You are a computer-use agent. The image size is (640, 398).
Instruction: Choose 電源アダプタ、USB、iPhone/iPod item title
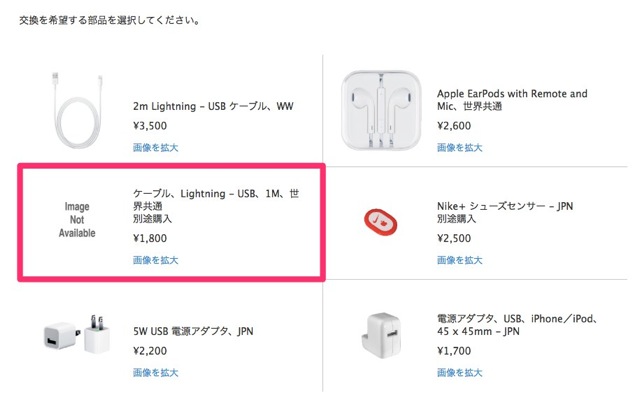(518, 325)
